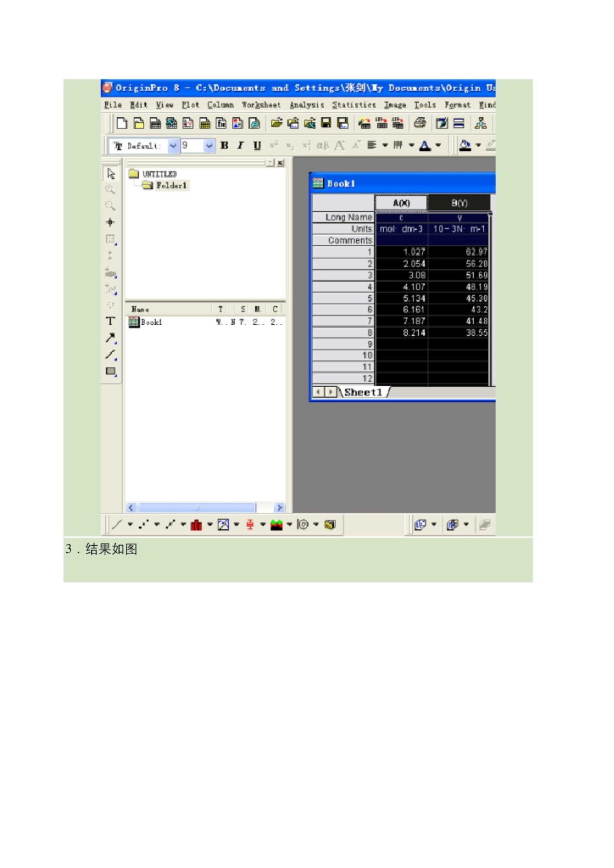Click the Open project folder icon
The image size is (614, 868).
click(277, 123)
